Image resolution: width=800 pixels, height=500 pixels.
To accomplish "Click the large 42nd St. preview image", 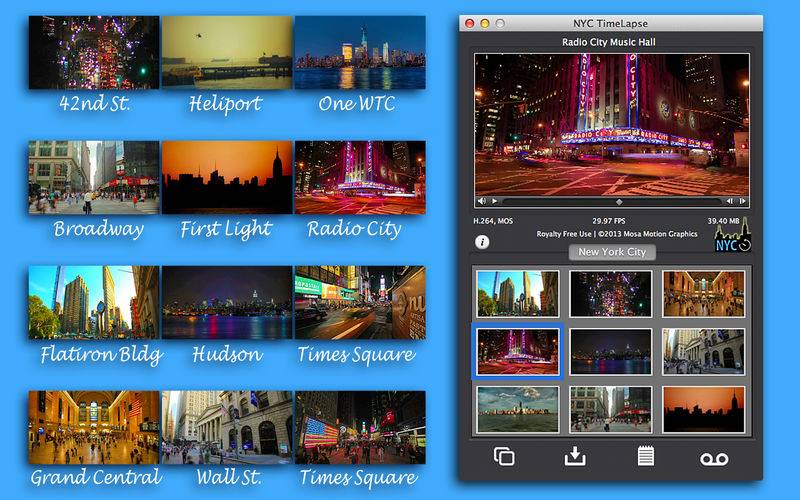I will coord(94,53).
